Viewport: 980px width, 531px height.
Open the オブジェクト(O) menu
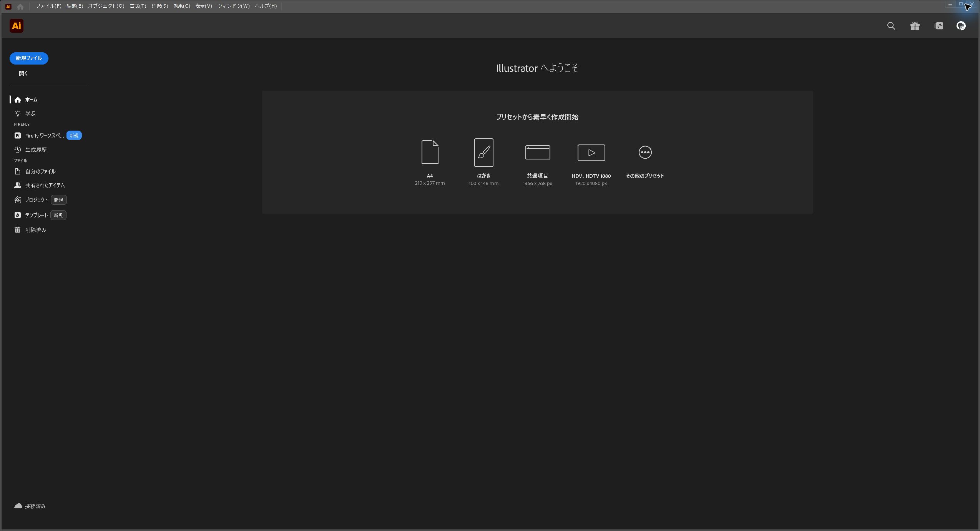pyautogui.click(x=106, y=6)
